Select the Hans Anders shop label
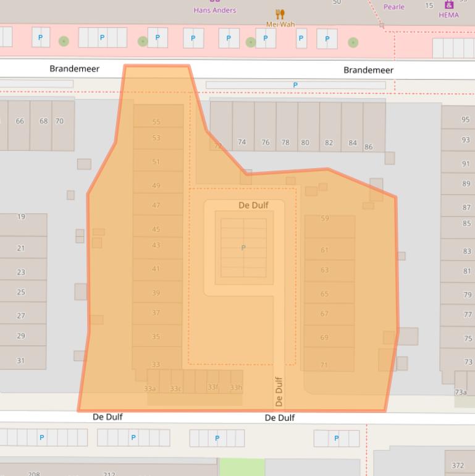Screen dimensions: 475x476 coord(214,10)
